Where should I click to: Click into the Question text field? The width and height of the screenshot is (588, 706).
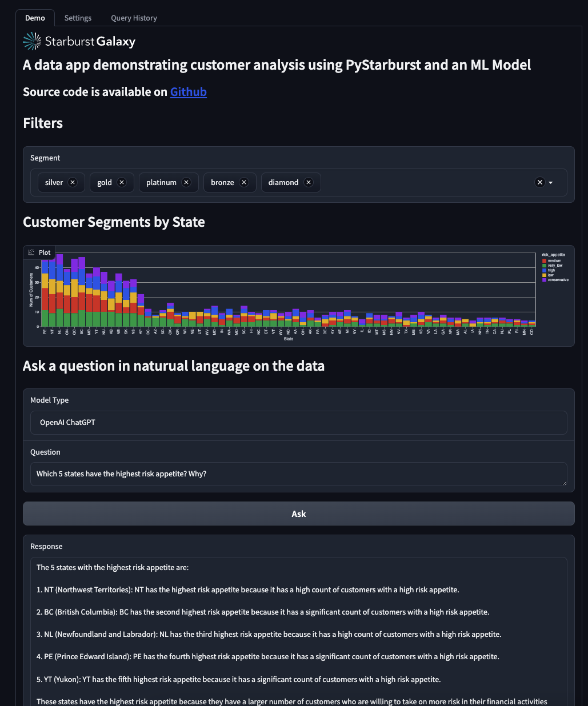click(298, 474)
